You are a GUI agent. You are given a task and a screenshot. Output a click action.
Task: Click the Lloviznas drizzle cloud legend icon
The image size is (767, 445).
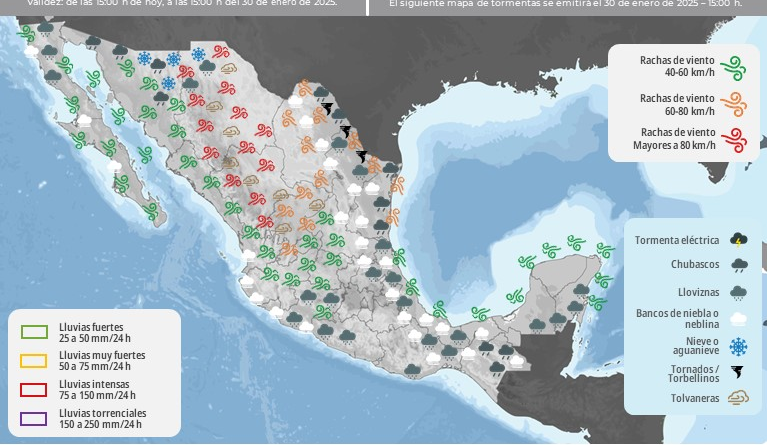738,292
